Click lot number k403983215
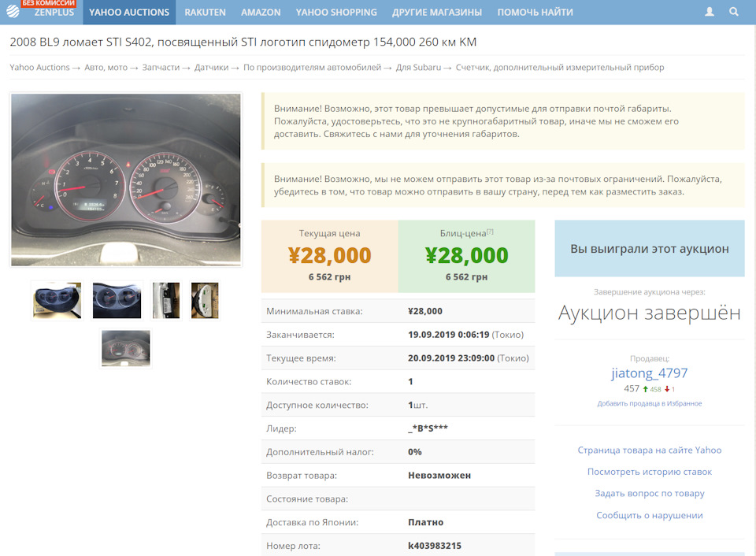 coord(435,546)
